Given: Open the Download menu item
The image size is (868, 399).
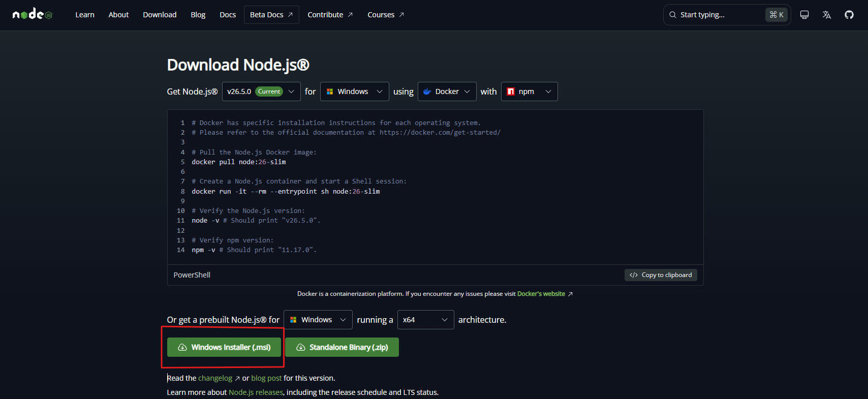Looking at the screenshot, I should click(x=160, y=15).
